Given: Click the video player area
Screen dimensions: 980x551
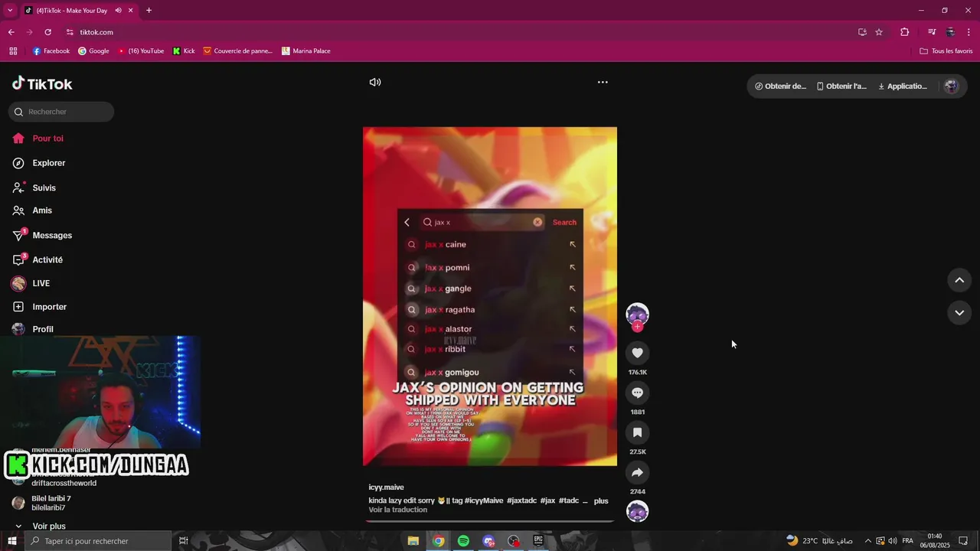Looking at the screenshot, I should [490, 296].
